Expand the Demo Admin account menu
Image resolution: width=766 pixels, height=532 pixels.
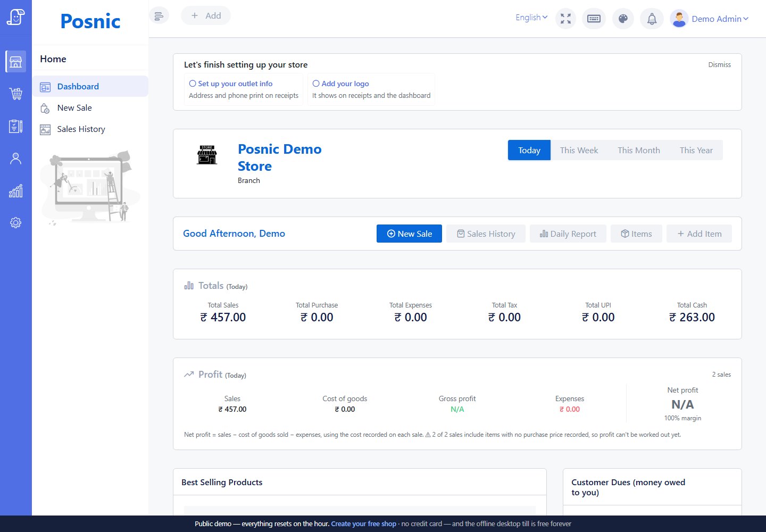coord(720,19)
